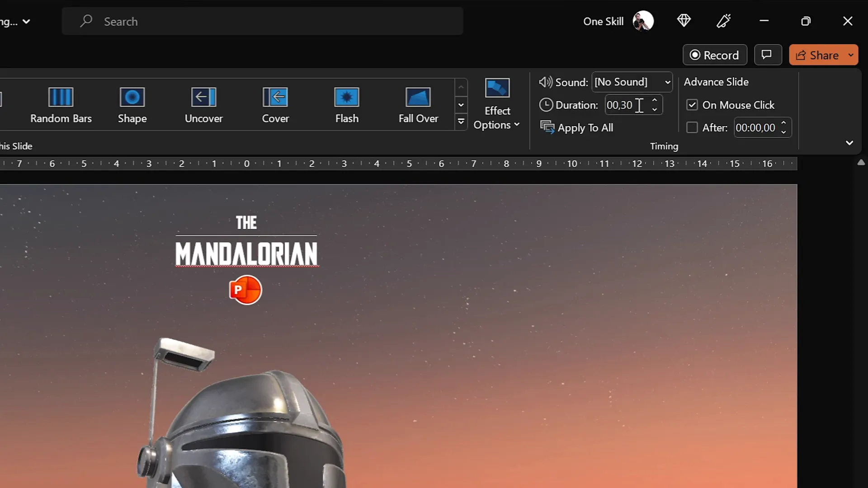Open the Comments pane

point(767,55)
